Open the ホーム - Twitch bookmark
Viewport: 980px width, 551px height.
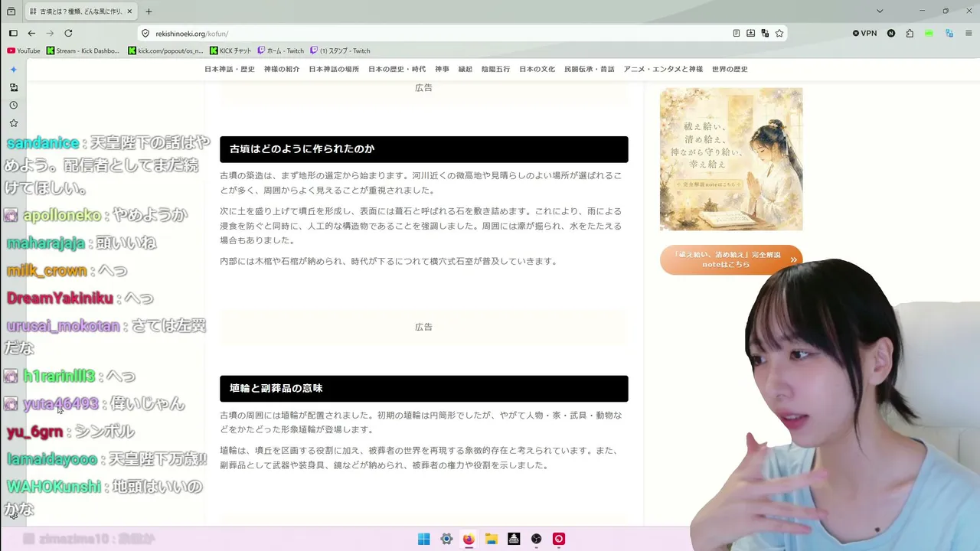click(281, 51)
